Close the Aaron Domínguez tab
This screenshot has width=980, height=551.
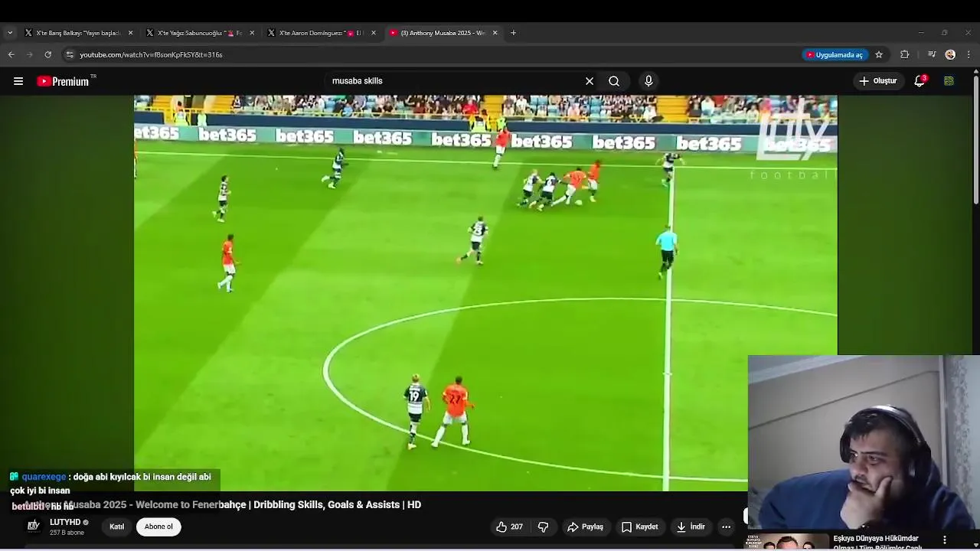pos(374,33)
